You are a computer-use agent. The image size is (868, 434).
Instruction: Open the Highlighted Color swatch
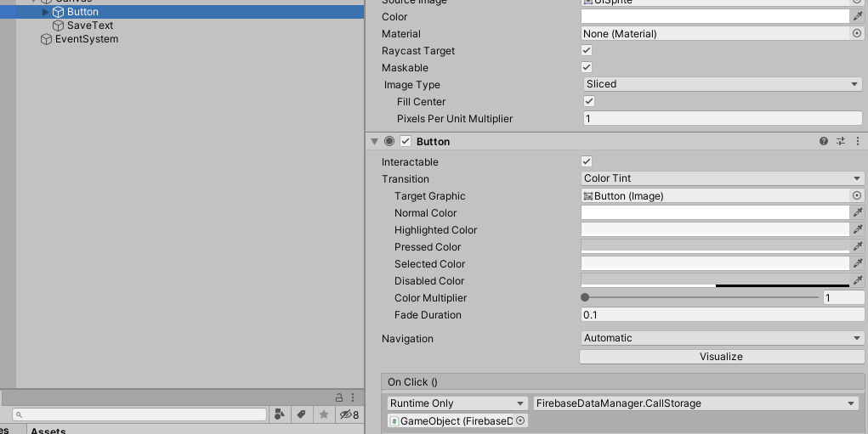pyautogui.click(x=715, y=229)
